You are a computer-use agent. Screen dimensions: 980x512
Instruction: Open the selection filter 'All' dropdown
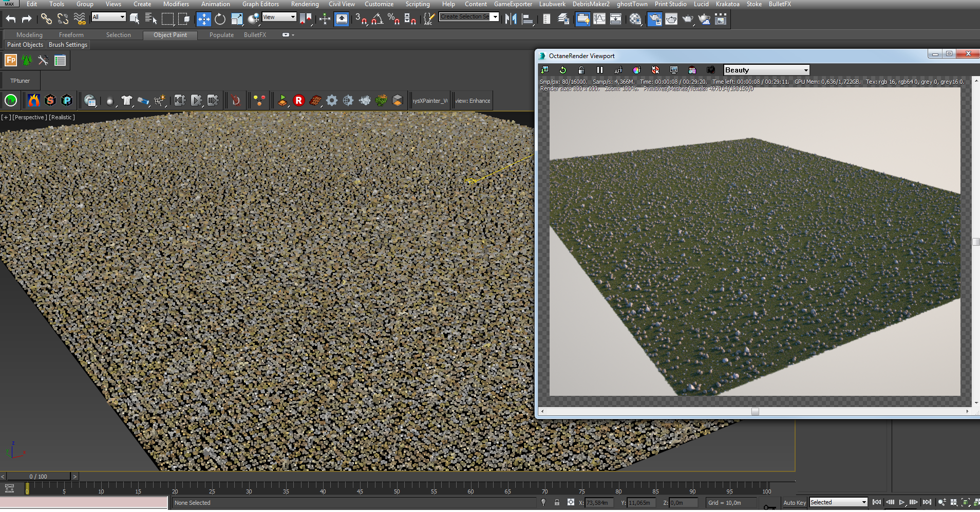pos(108,17)
